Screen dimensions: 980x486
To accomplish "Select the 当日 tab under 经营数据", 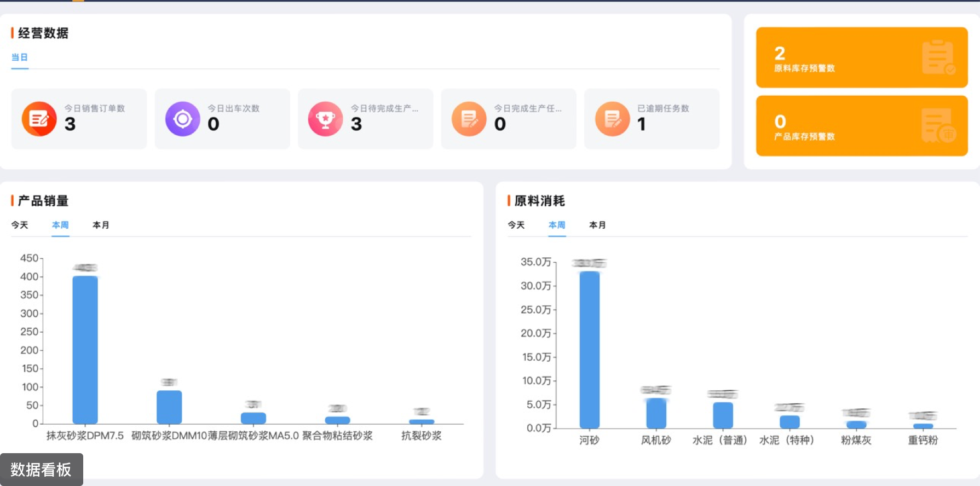I will click(20, 57).
